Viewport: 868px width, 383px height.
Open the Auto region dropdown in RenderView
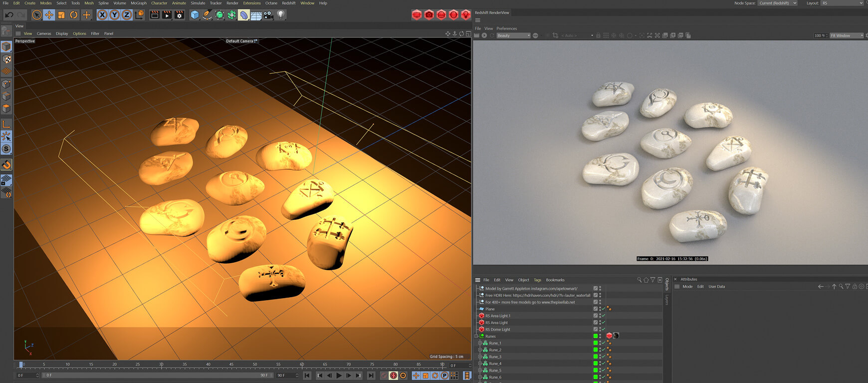[x=577, y=35]
